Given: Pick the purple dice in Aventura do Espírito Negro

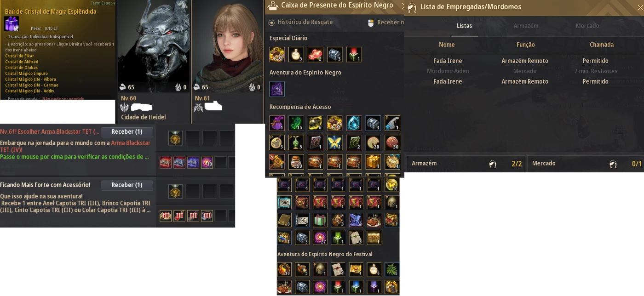Looking at the screenshot, I should [x=277, y=89].
